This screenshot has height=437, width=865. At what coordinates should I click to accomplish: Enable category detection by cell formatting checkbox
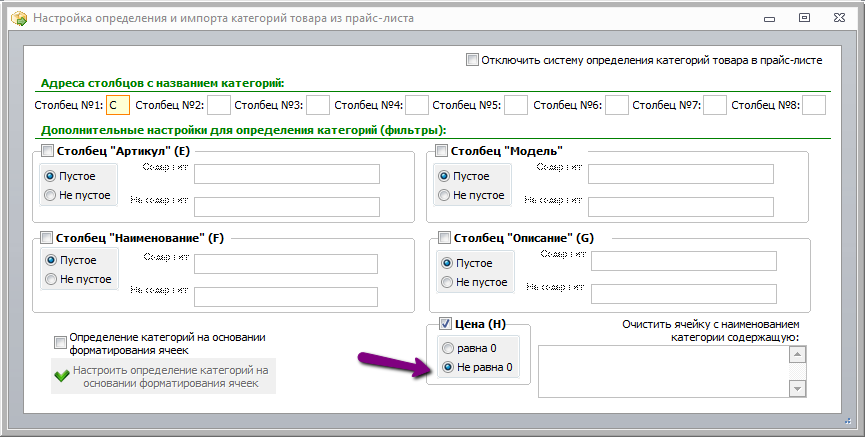[60, 343]
